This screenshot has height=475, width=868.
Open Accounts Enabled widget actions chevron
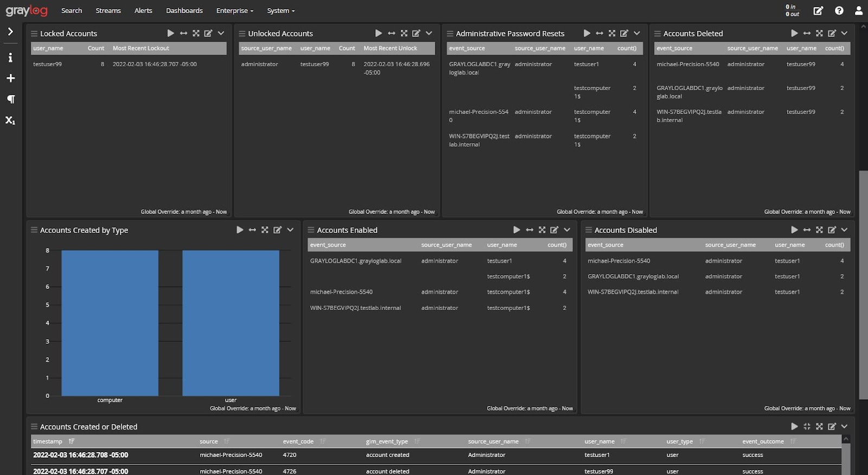(567, 230)
